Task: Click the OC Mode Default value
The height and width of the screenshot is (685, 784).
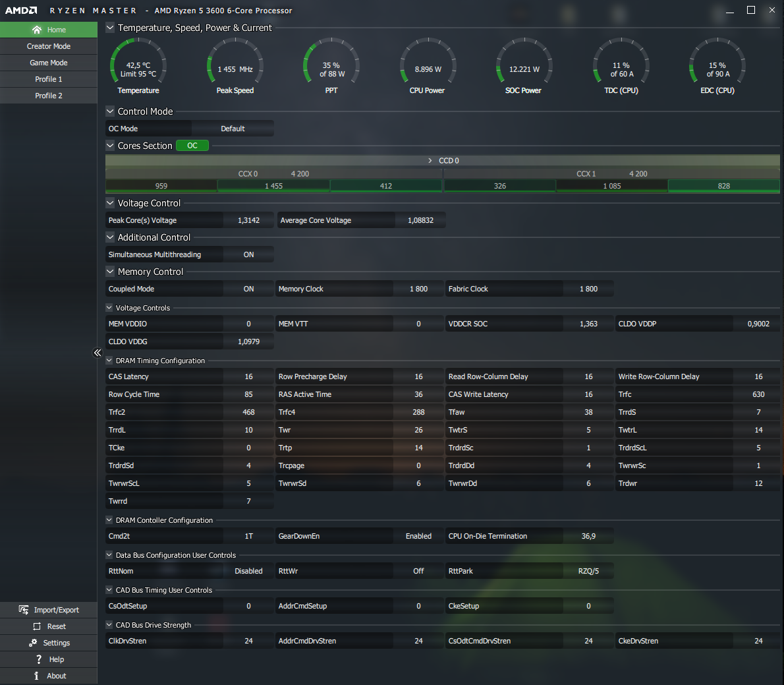Action: pyautogui.click(x=233, y=129)
